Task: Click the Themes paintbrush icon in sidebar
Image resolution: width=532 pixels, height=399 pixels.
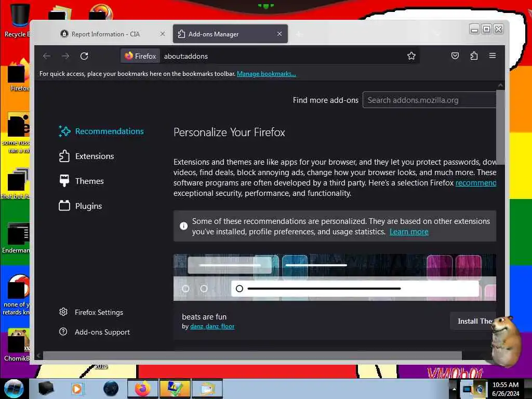Action: tap(64, 181)
